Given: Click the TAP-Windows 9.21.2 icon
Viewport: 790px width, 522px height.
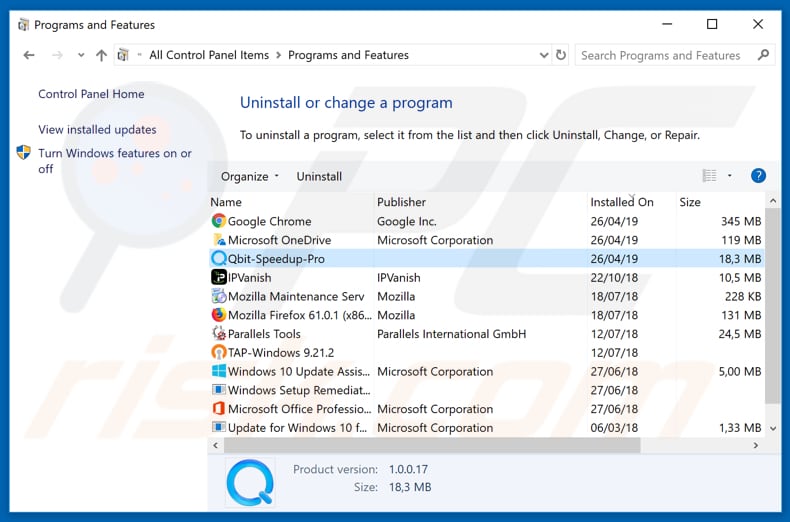Looking at the screenshot, I should pos(219,352).
